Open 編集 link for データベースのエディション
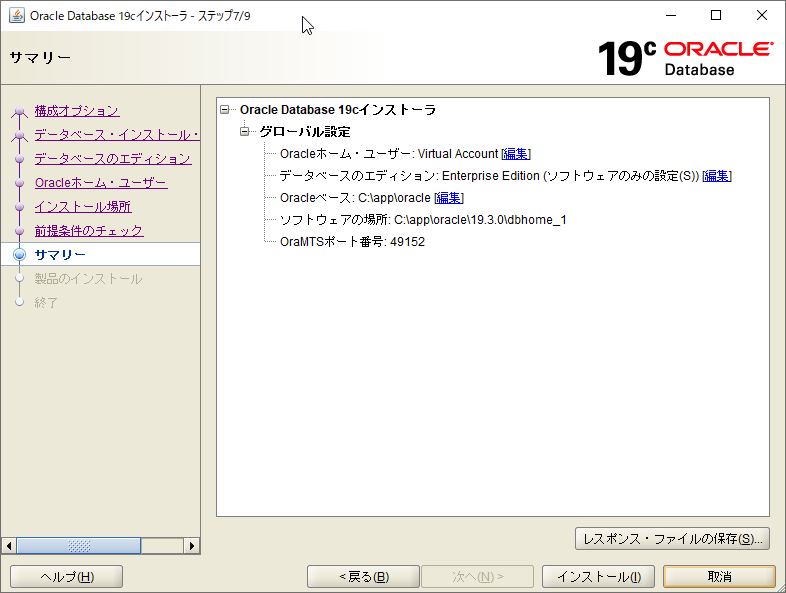The image size is (786, 593). pos(717,176)
